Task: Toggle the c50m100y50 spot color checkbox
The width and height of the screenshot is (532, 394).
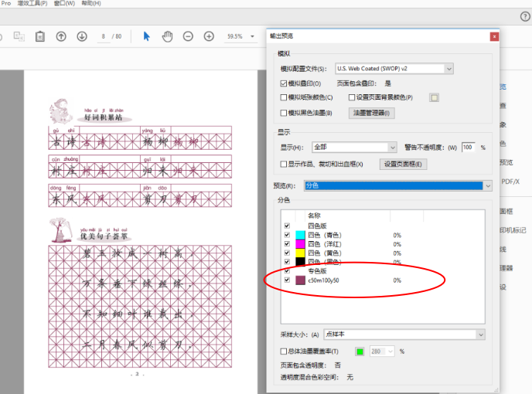Action: [x=287, y=280]
